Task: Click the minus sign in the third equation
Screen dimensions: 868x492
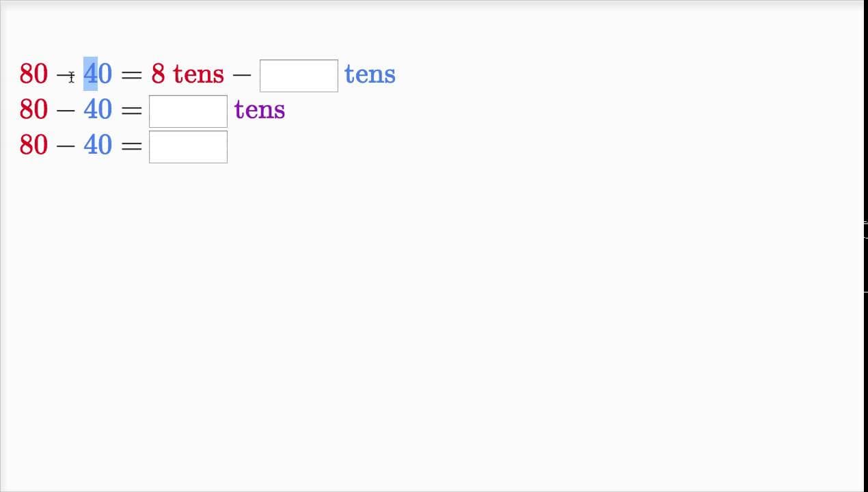Action: pyautogui.click(x=66, y=146)
